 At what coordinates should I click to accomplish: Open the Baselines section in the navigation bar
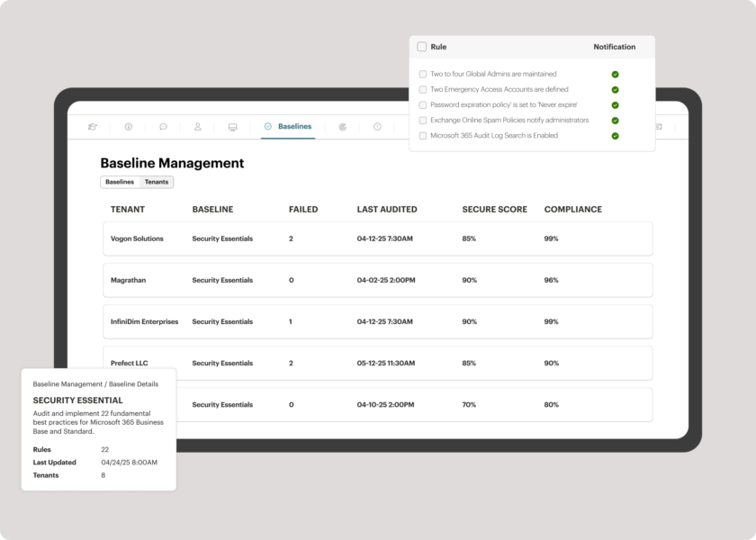point(287,126)
